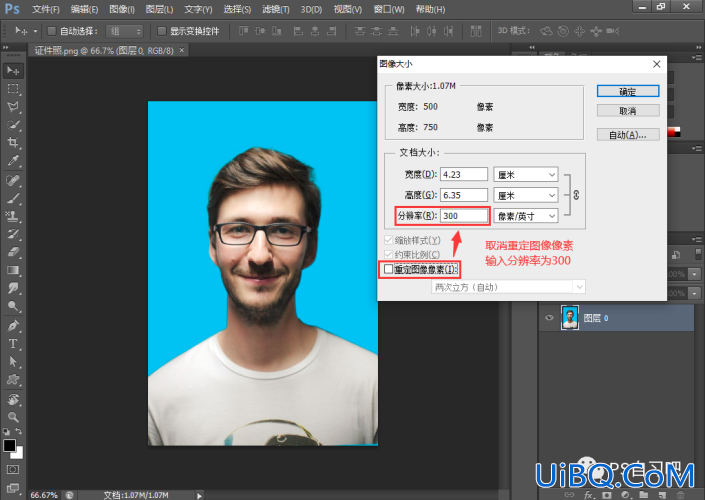Open the Move tool preset picker arrow
This screenshot has height=500, width=705.
[x=35, y=31]
